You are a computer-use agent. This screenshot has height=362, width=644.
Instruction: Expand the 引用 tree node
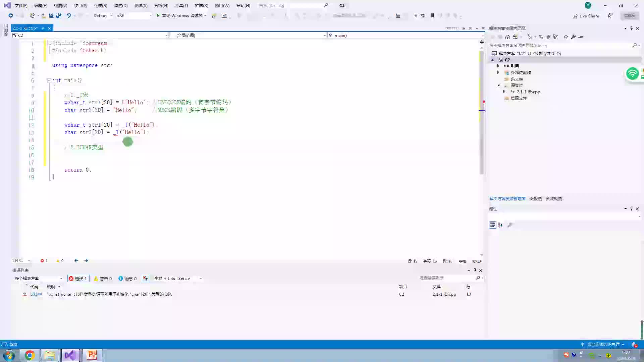pyautogui.click(x=498, y=66)
